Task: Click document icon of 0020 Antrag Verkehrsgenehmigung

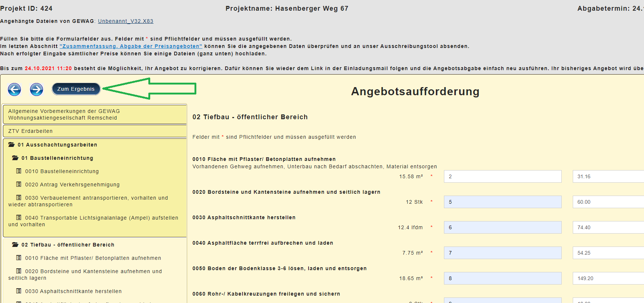Action: [x=19, y=184]
